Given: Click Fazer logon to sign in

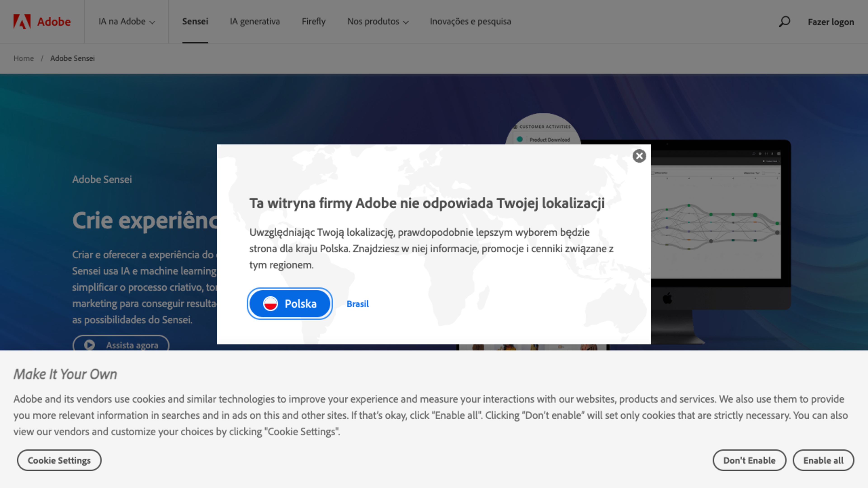Looking at the screenshot, I should tap(831, 22).
